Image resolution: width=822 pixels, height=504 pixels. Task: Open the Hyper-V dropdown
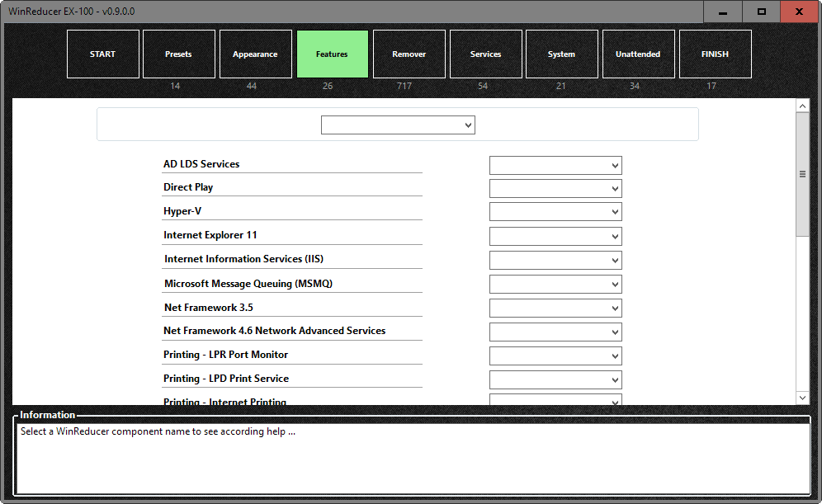[555, 212]
